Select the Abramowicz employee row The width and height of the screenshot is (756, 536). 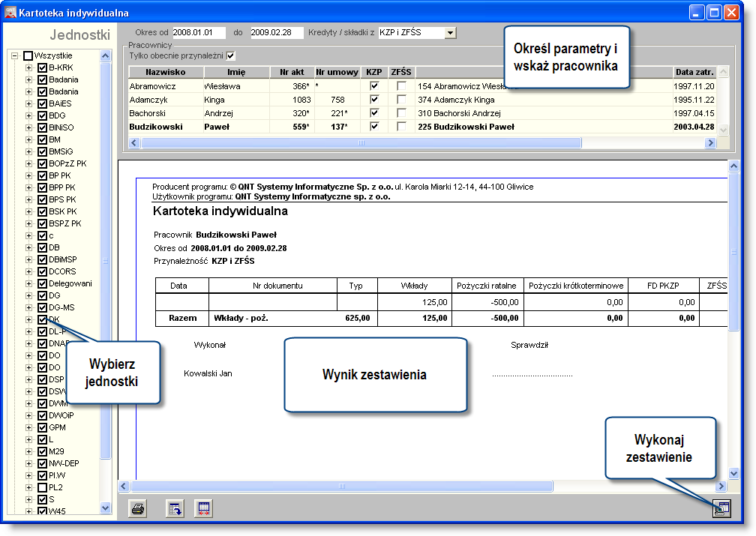click(422, 86)
